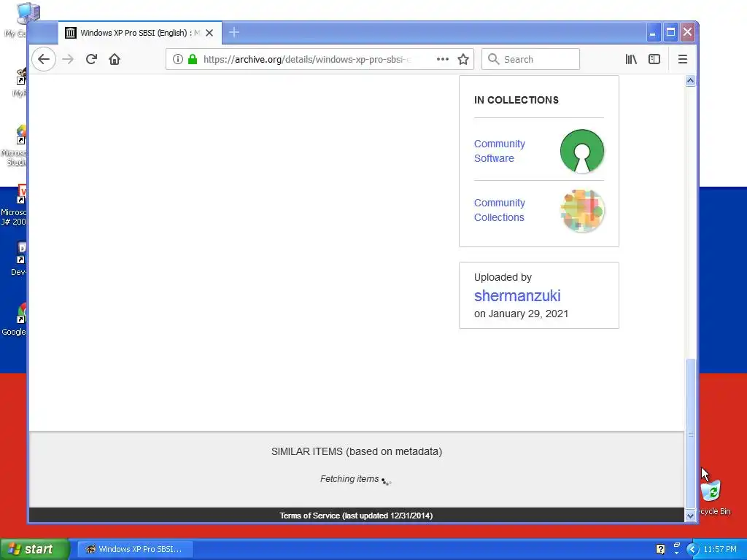Click the green secure connection padlock

(193, 59)
